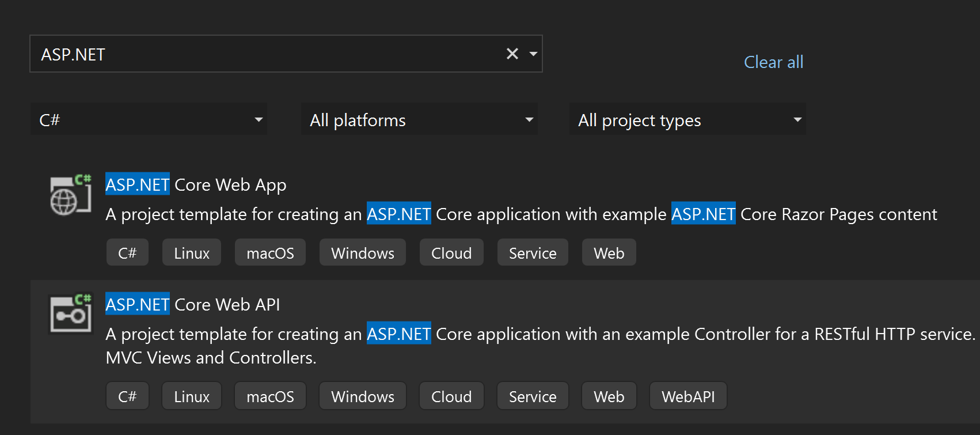Open the C# language filter dropdown
980x435 pixels.
click(x=149, y=119)
